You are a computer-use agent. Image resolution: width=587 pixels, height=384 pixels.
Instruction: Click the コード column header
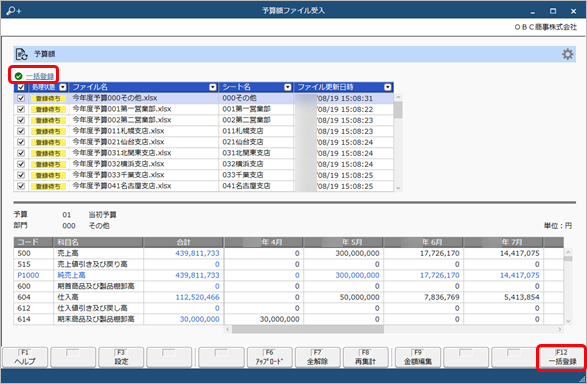point(34,242)
